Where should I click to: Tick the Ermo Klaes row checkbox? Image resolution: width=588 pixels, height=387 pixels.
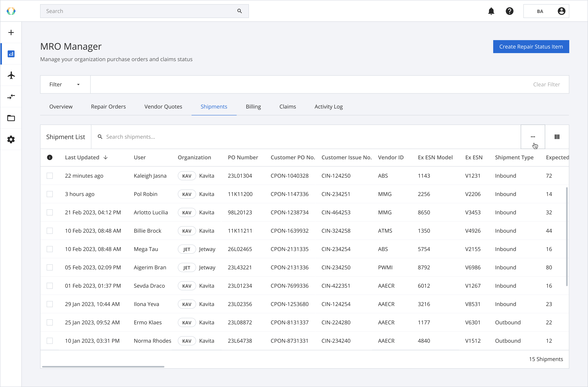pyautogui.click(x=50, y=322)
